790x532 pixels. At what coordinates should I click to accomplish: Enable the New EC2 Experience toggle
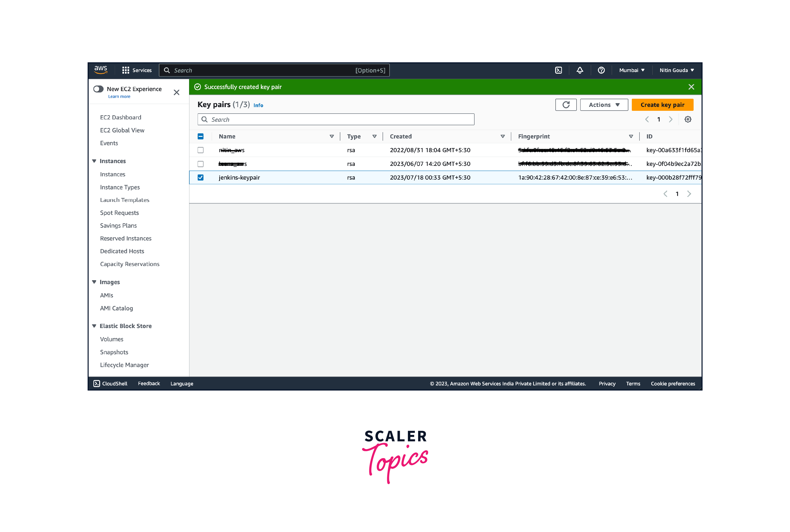click(x=98, y=89)
